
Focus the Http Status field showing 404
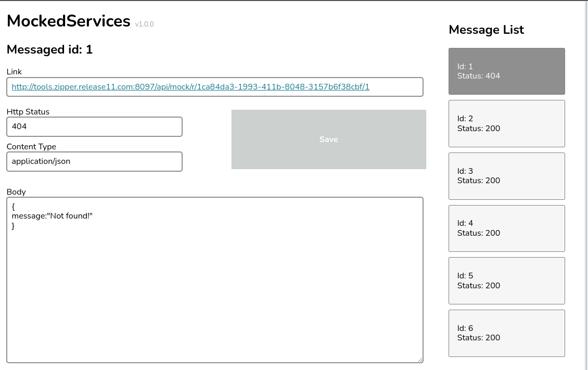[94, 126]
